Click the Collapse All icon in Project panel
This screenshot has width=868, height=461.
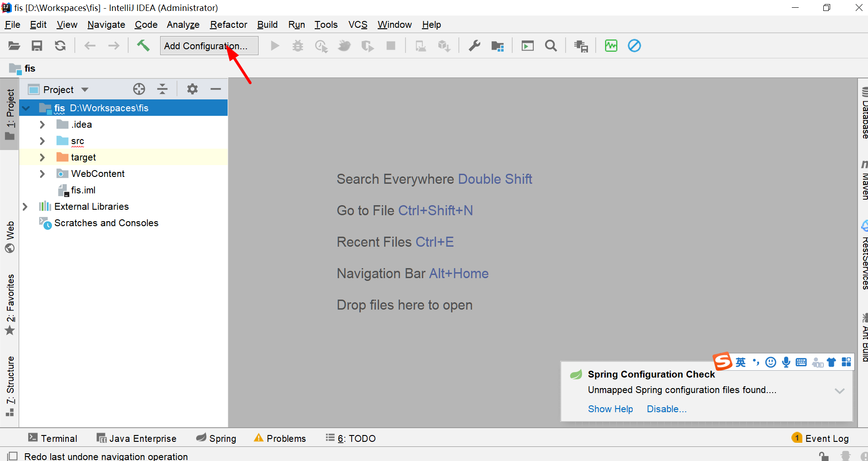162,89
